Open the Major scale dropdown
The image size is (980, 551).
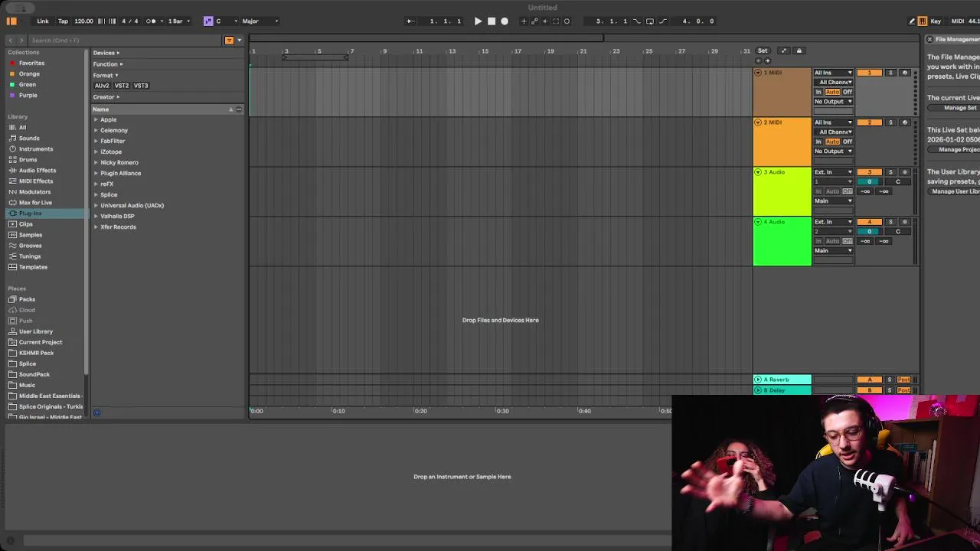click(x=260, y=21)
